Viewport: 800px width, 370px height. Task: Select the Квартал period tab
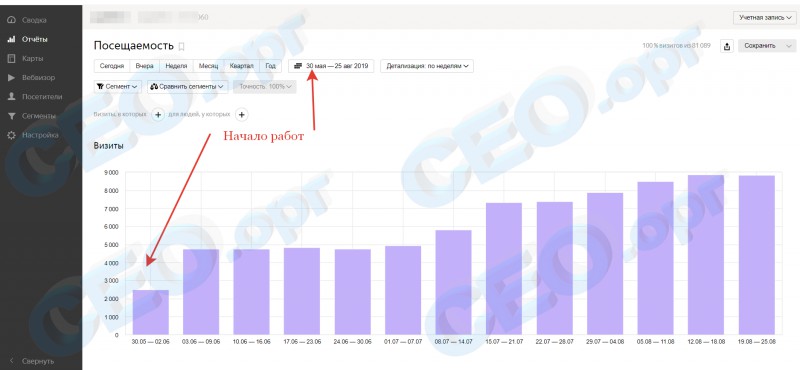click(242, 66)
